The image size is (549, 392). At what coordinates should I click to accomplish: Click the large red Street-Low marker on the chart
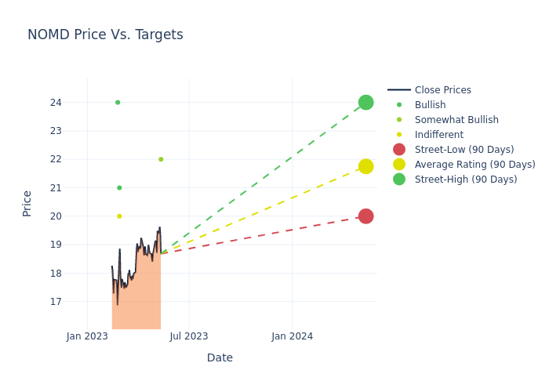coord(365,216)
